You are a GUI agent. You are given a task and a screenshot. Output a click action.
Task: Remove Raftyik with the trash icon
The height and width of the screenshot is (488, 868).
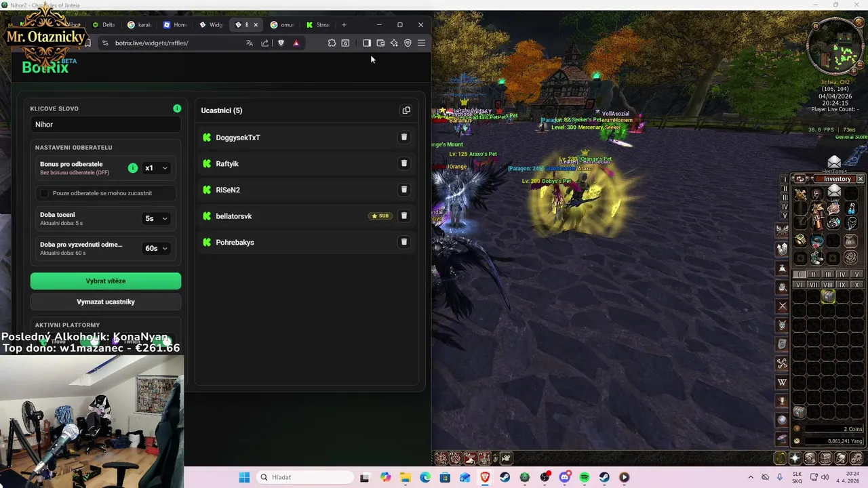tap(403, 163)
